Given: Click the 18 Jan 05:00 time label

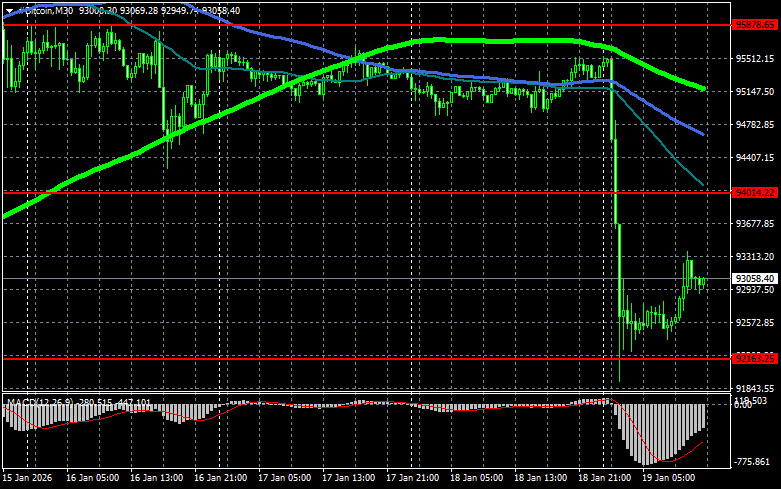Looking at the screenshot, I should [x=477, y=478].
